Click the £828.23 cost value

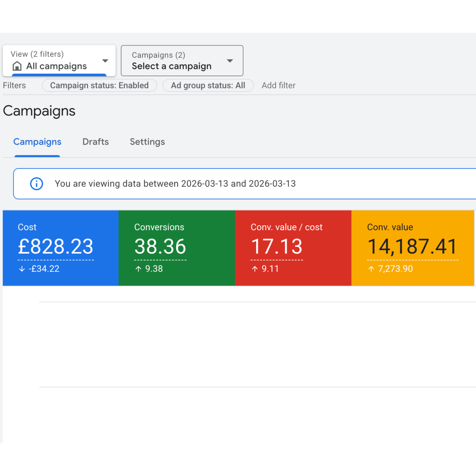[56, 246]
